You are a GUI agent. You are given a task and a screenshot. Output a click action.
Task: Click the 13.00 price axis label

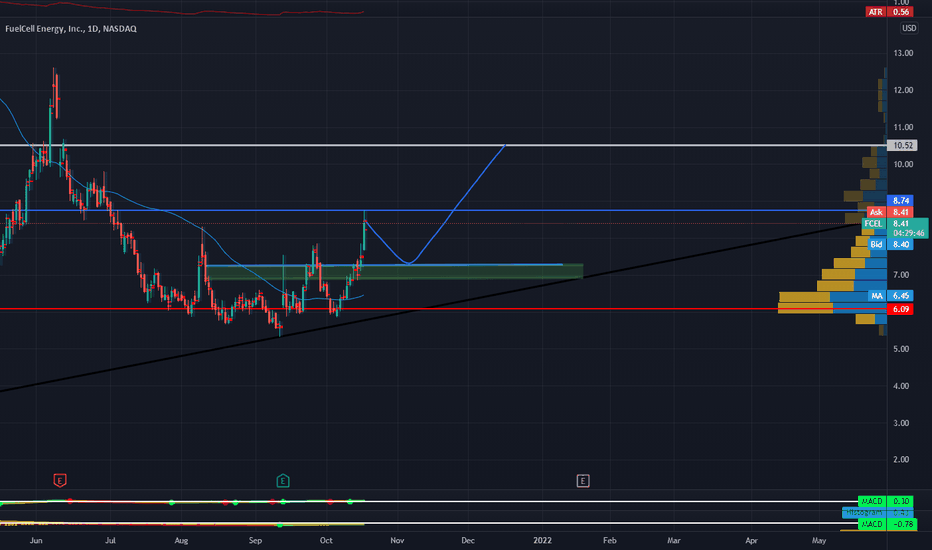pos(903,53)
